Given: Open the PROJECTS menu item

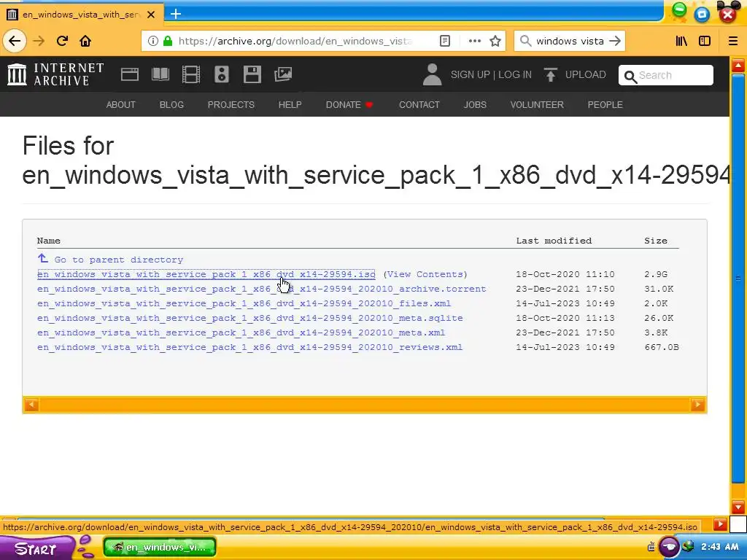Looking at the screenshot, I should [x=231, y=105].
